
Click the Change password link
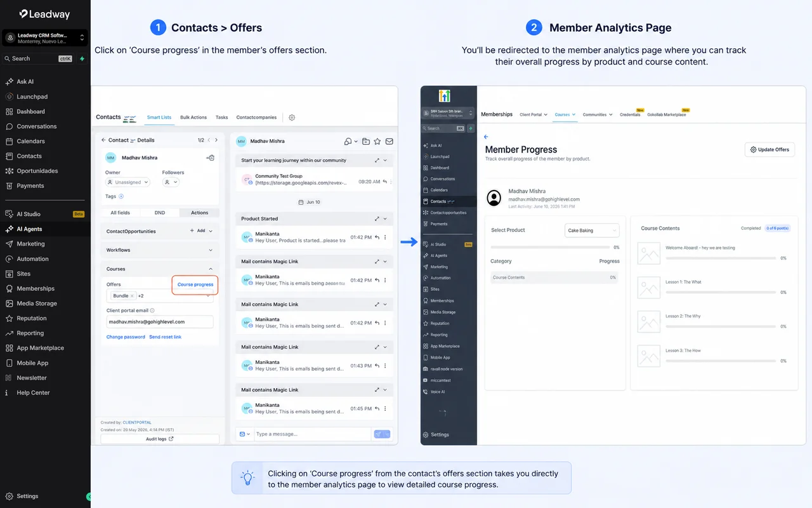(126, 337)
